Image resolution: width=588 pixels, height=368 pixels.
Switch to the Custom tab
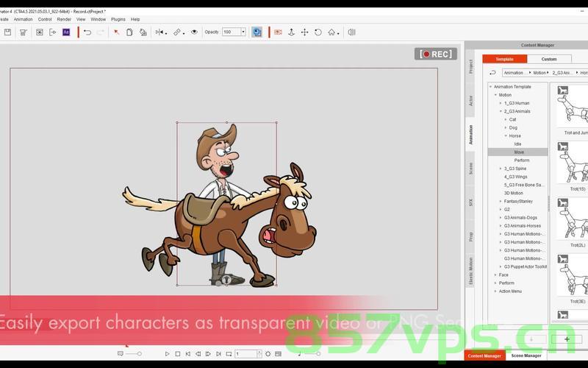click(x=549, y=59)
